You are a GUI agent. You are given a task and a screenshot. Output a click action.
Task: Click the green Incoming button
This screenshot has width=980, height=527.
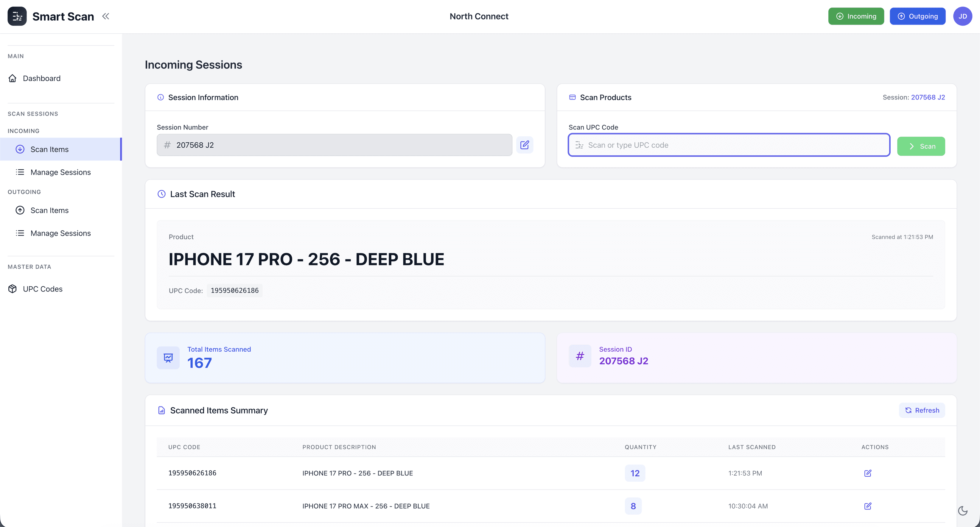855,16
